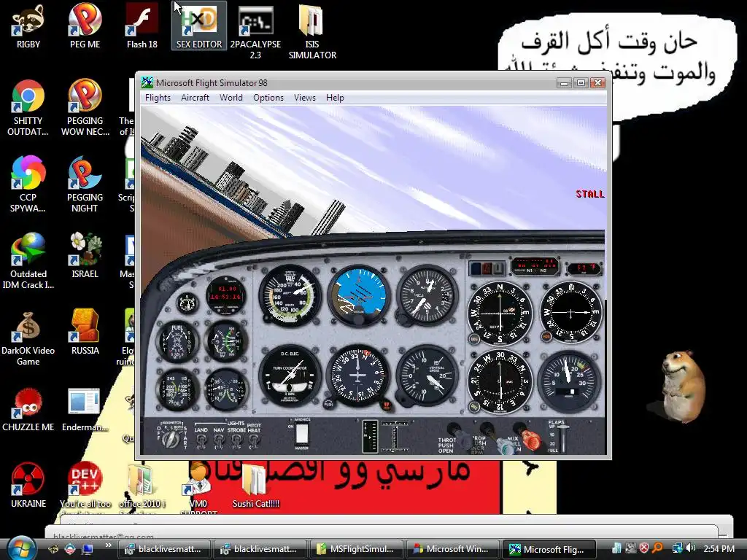This screenshot has height=560, width=747.
Task: Click the elevator trim indicator
Action: click(x=370, y=436)
